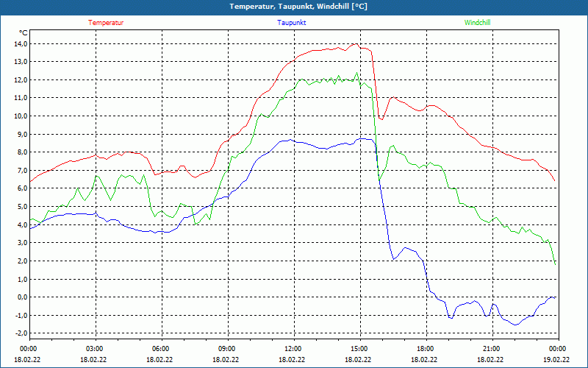Click the 9,0 y-axis label
588x368 pixels.
coord(23,134)
